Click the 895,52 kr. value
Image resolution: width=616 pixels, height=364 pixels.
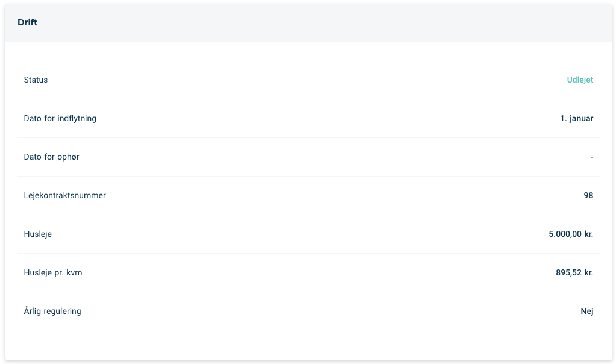point(574,272)
